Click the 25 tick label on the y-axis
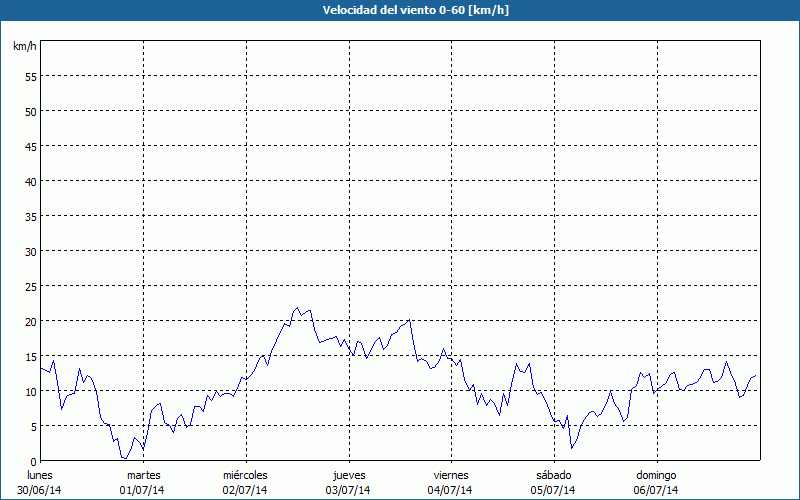The height and width of the screenshot is (500, 800). click(x=31, y=286)
